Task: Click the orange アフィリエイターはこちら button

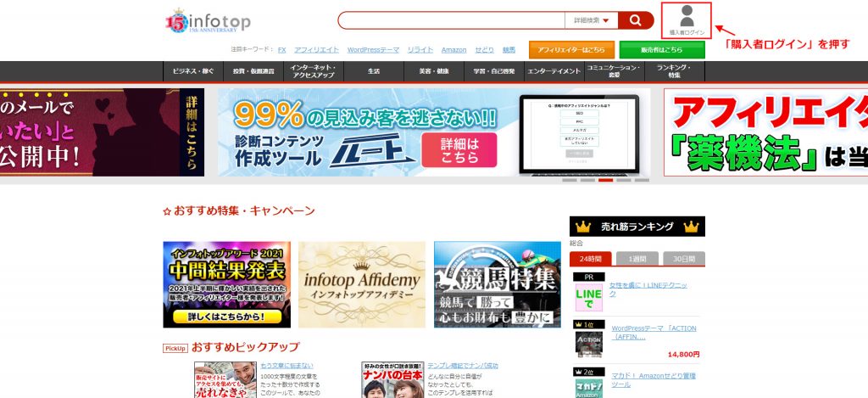Action: [572, 49]
